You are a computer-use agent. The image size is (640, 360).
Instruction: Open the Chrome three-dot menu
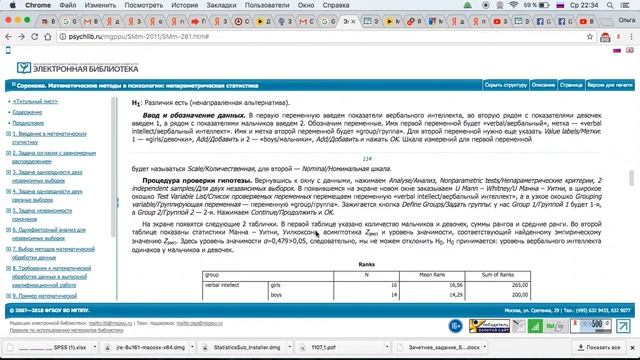(x=631, y=37)
